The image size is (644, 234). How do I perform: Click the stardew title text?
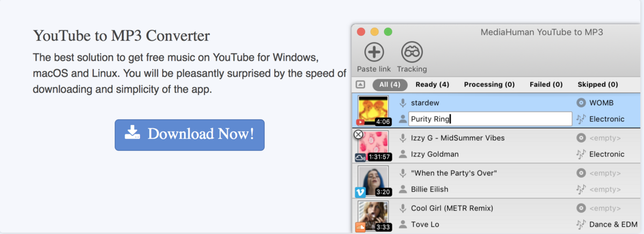426,103
